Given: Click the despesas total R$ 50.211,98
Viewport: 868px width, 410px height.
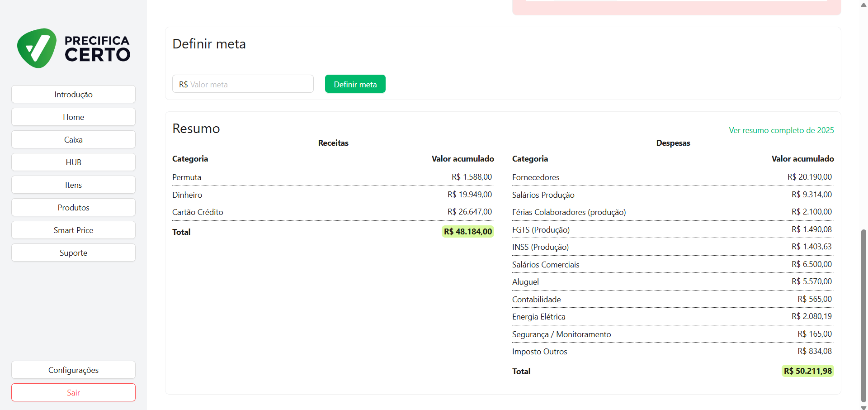Looking at the screenshot, I should (807, 371).
